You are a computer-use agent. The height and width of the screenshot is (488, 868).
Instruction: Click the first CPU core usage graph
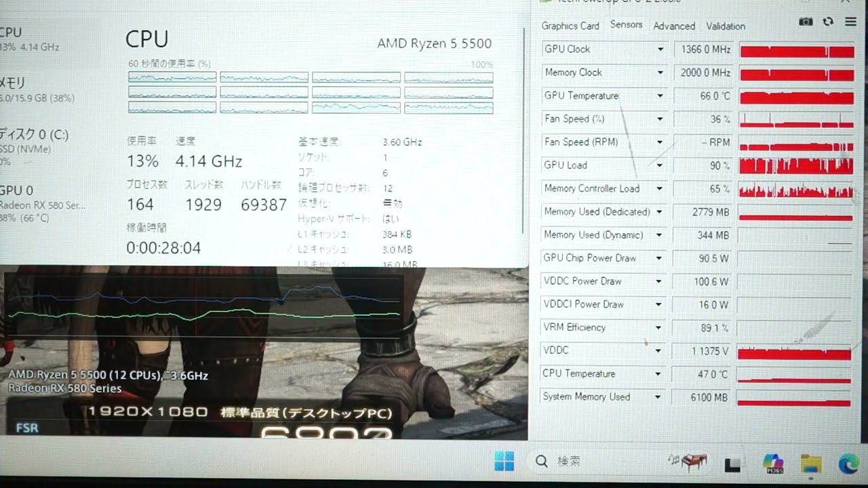(172, 77)
